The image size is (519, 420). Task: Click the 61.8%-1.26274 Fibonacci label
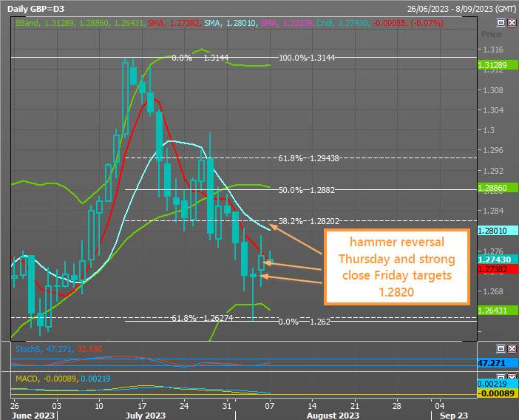[x=203, y=318]
